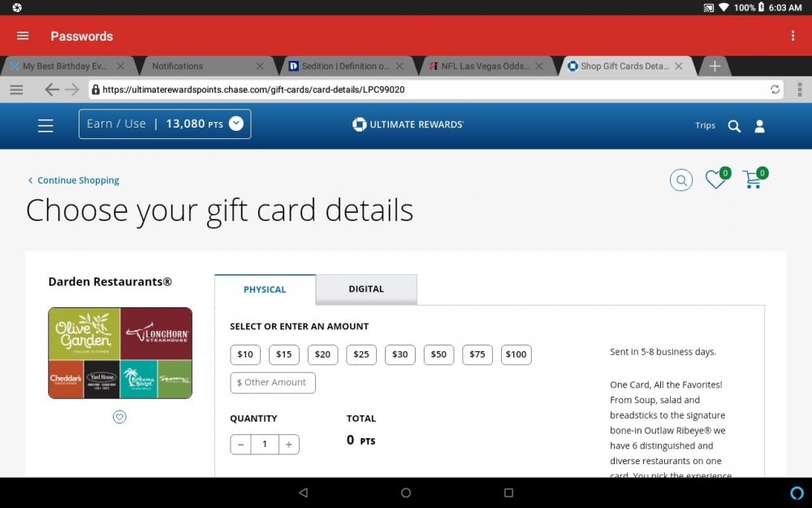
Task: Choose the $50 amount
Action: pyautogui.click(x=438, y=354)
